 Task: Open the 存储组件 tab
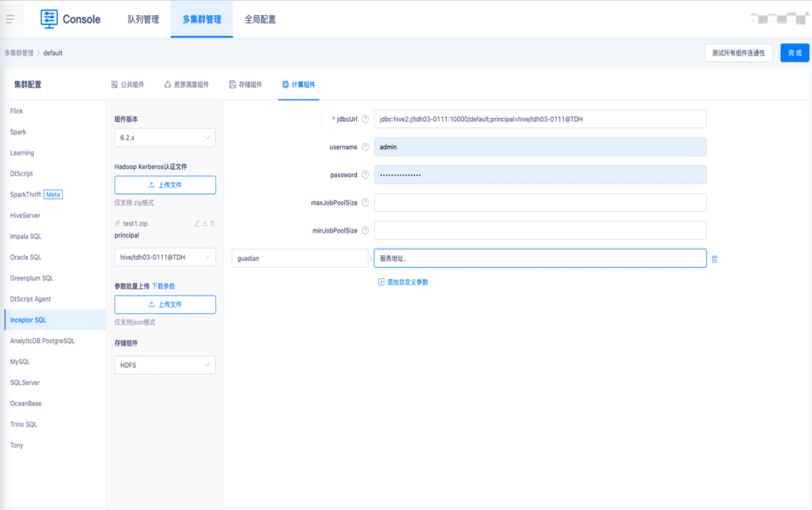pos(246,85)
